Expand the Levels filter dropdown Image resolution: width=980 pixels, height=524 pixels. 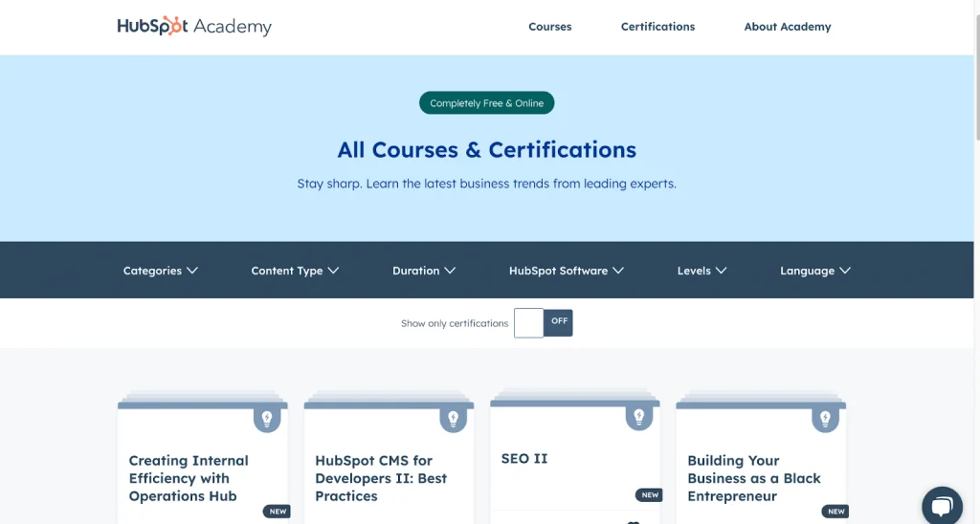(702, 271)
